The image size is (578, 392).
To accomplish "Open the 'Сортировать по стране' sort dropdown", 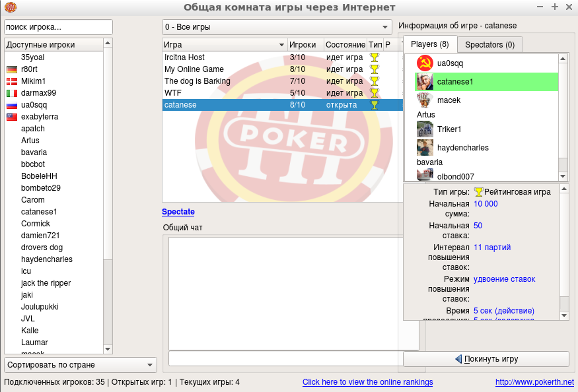I will pyautogui.click(x=81, y=365).
